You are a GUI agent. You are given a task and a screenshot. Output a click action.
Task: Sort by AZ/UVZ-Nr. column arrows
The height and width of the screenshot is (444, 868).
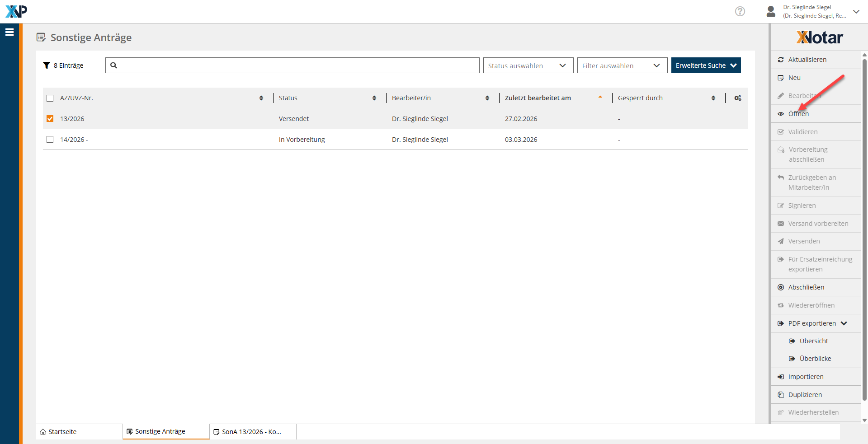pyautogui.click(x=261, y=98)
